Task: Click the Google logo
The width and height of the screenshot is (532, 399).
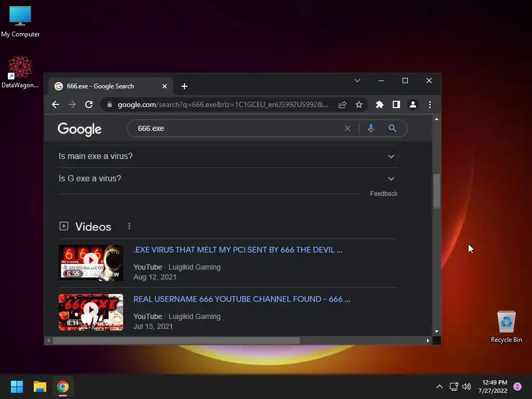Action: click(79, 129)
